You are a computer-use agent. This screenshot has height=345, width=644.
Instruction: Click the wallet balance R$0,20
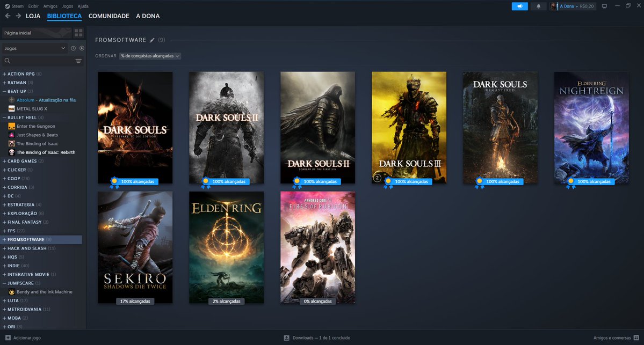click(x=587, y=6)
